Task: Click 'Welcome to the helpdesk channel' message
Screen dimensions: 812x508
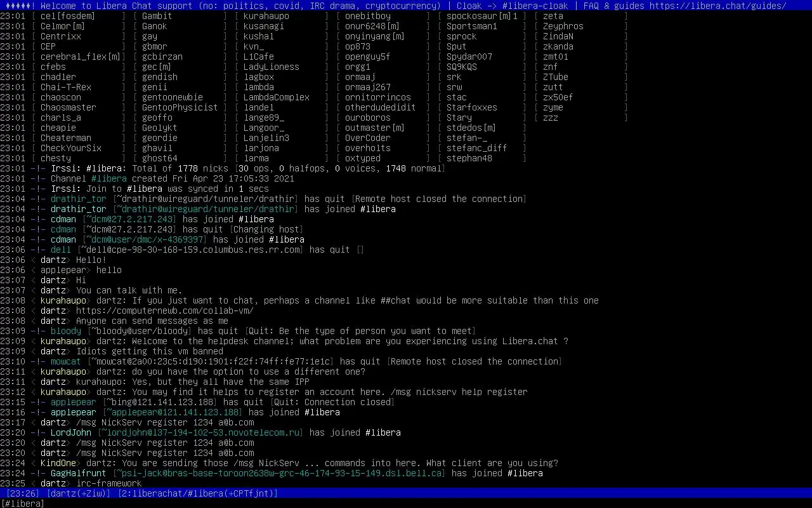Action: tap(284, 341)
